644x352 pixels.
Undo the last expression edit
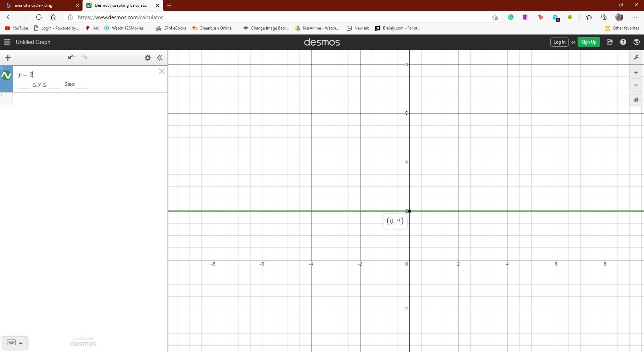(x=71, y=58)
